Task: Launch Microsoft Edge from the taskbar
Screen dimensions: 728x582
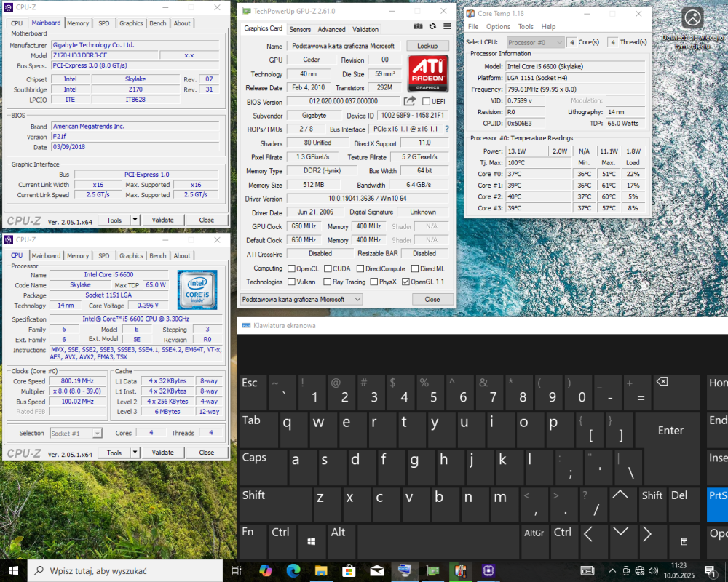Action: click(293, 571)
